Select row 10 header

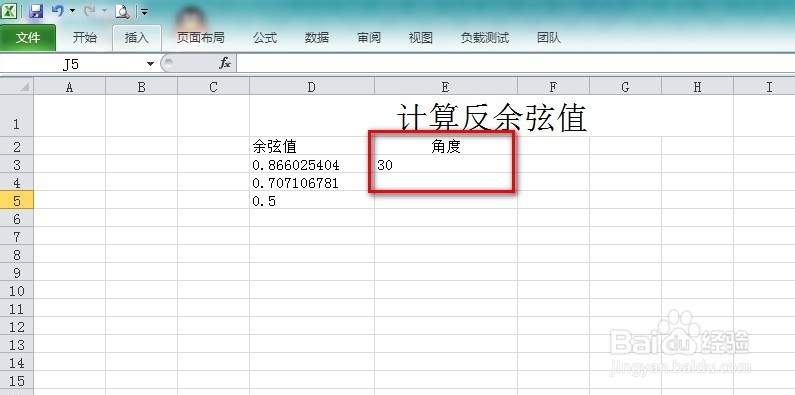17,291
